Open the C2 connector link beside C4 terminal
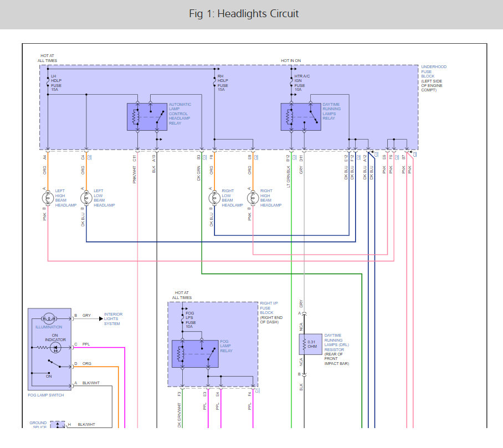 [90, 157]
